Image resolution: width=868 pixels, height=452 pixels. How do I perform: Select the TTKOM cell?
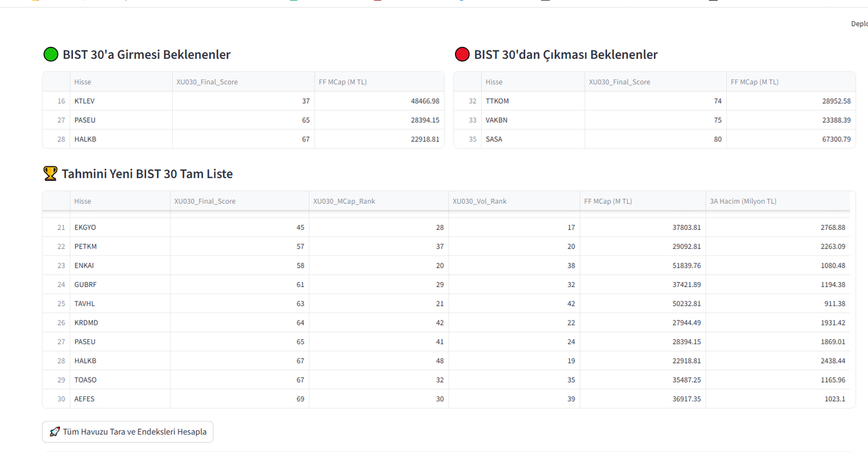coord(532,101)
